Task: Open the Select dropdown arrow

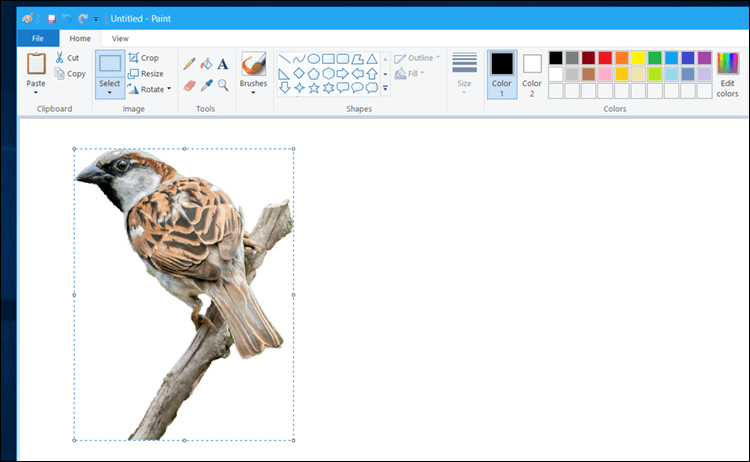Action: (x=110, y=92)
